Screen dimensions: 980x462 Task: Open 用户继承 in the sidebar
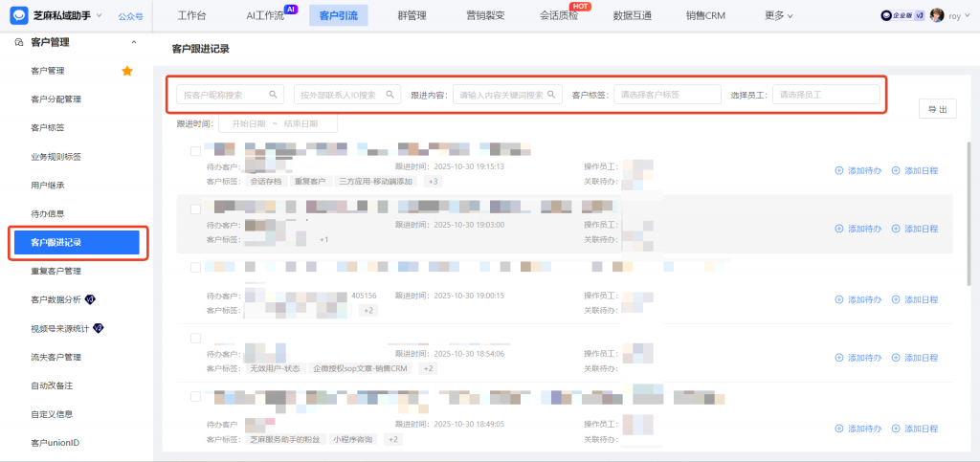(48, 186)
